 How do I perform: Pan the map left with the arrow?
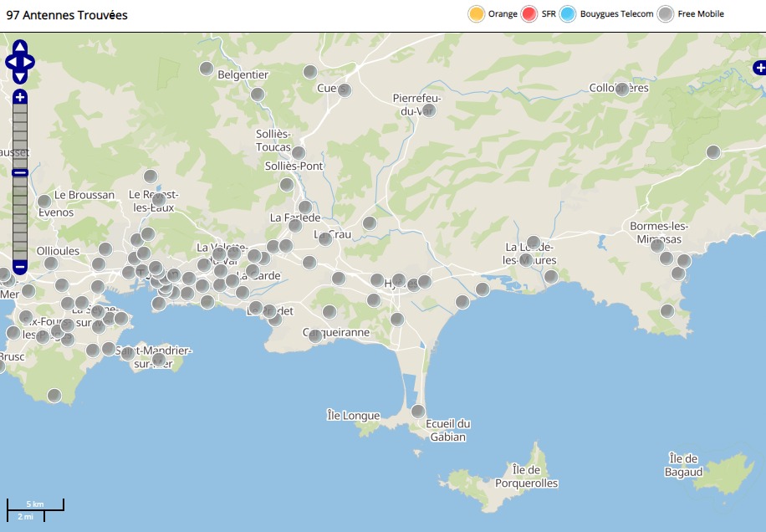[x=10, y=62]
